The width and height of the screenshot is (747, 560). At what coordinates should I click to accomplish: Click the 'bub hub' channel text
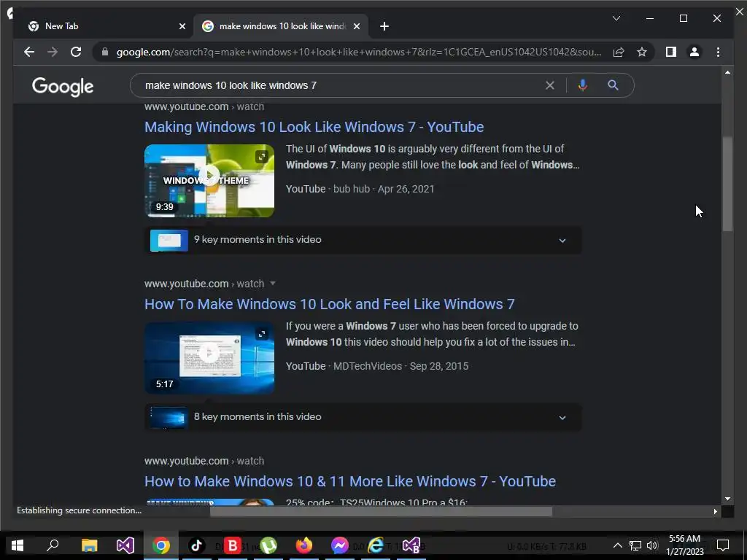(352, 189)
